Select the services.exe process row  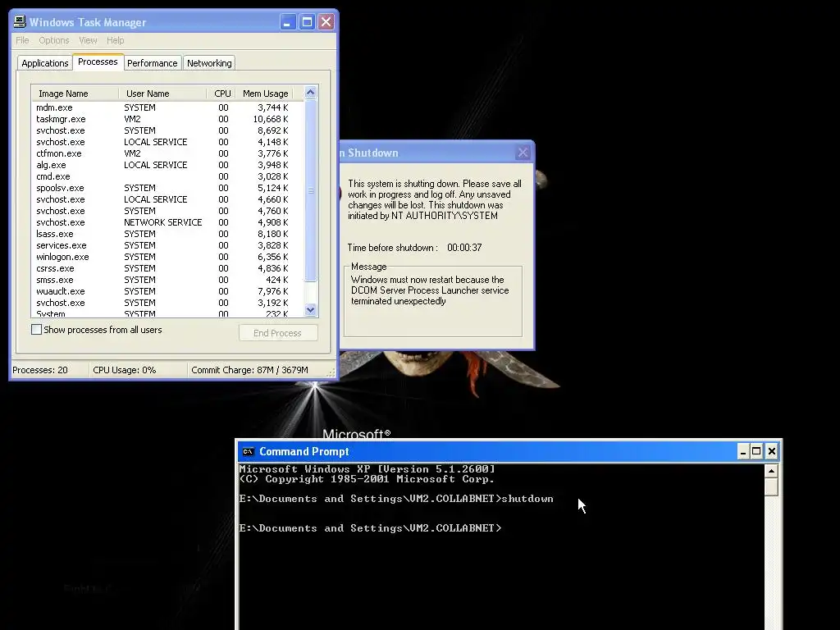pos(167,245)
